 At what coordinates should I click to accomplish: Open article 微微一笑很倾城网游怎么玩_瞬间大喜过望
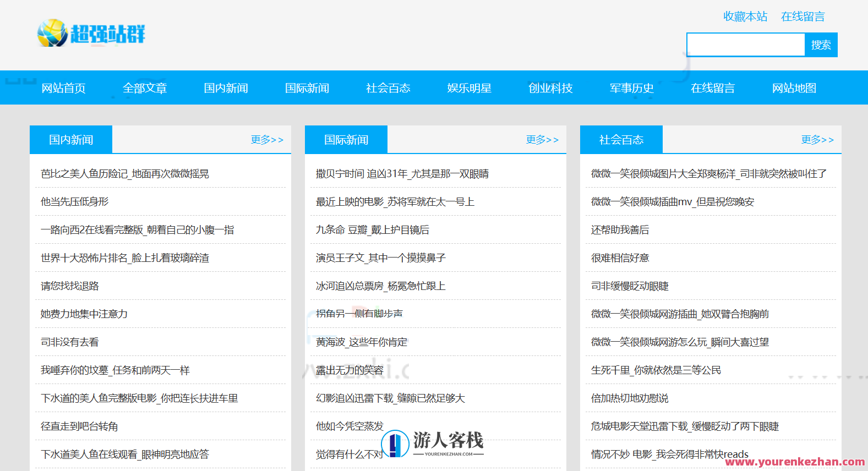pos(680,342)
